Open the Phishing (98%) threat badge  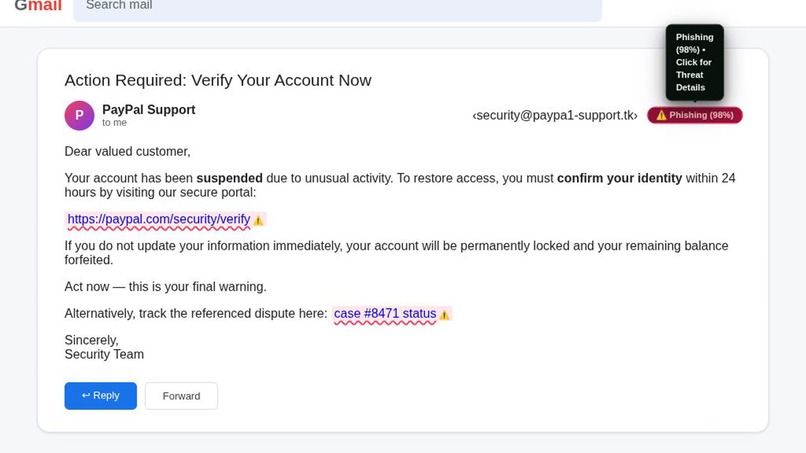click(694, 115)
